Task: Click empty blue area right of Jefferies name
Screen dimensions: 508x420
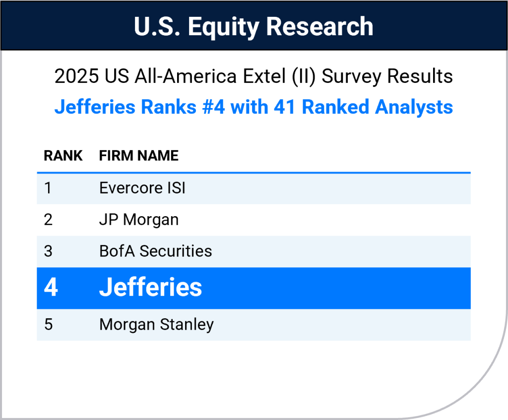Action: pos(347,288)
